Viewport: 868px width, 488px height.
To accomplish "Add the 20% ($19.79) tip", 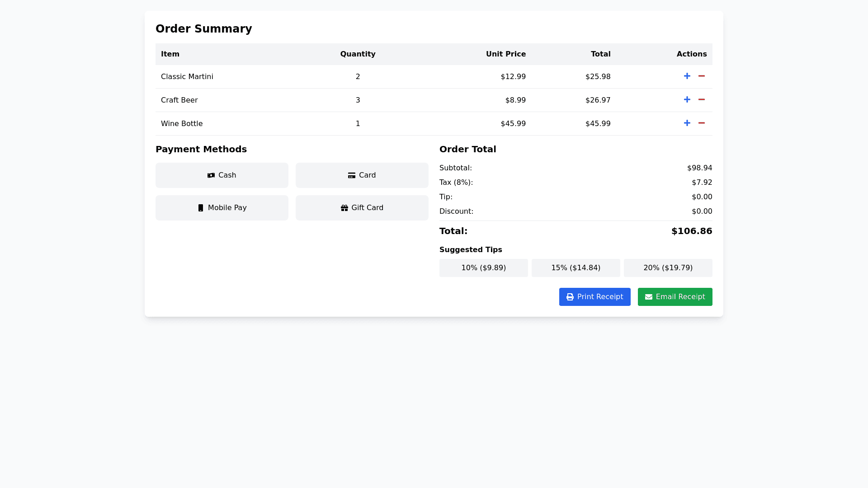I will 668,268.
